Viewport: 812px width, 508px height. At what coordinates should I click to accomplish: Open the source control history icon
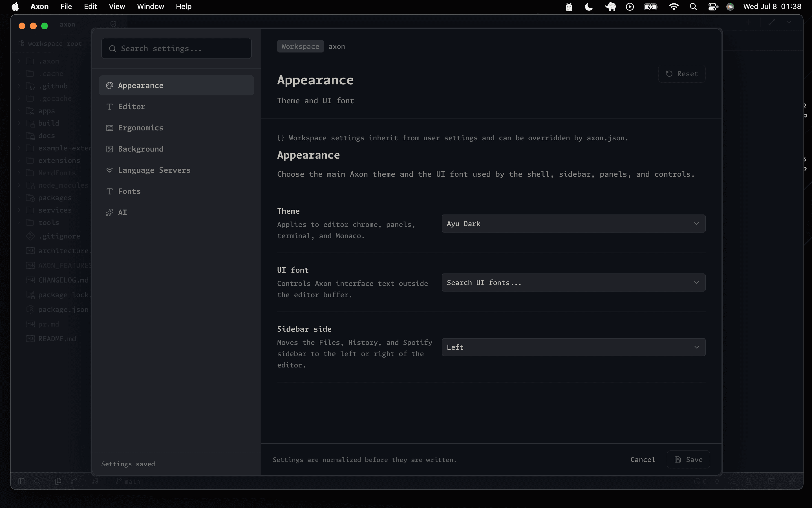click(x=74, y=481)
